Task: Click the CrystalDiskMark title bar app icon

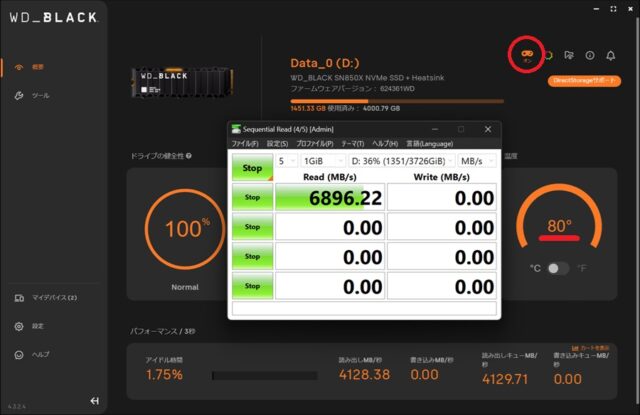Action: coord(236,129)
